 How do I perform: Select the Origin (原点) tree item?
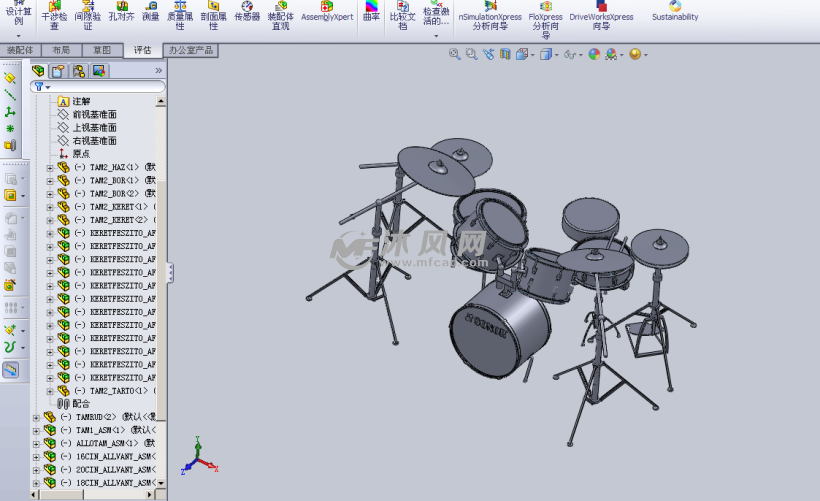81,154
